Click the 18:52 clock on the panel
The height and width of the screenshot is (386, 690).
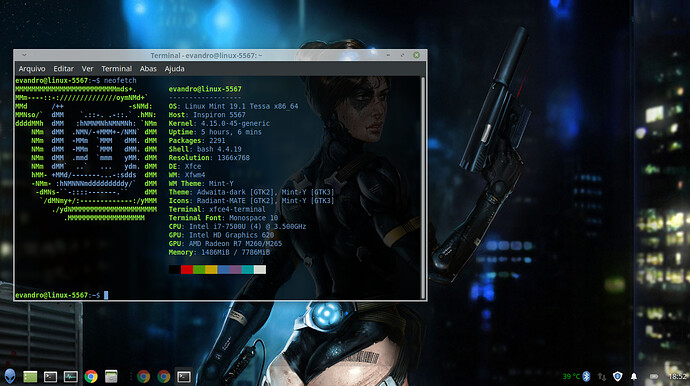click(677, 377)
